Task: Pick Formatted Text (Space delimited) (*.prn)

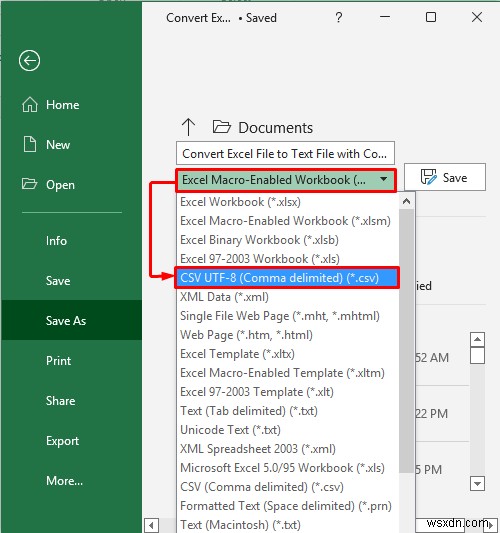Action: point(288,506)
